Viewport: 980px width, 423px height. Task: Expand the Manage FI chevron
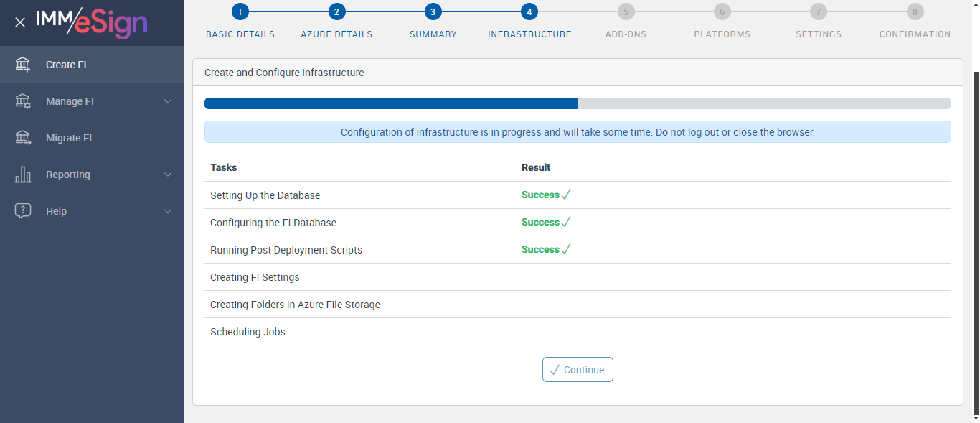coord(168,101)
